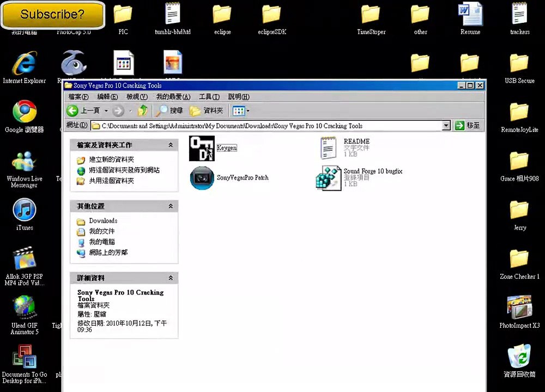545x392 pixels.
Task: Go to Downloads in other places
Action: 103,221
